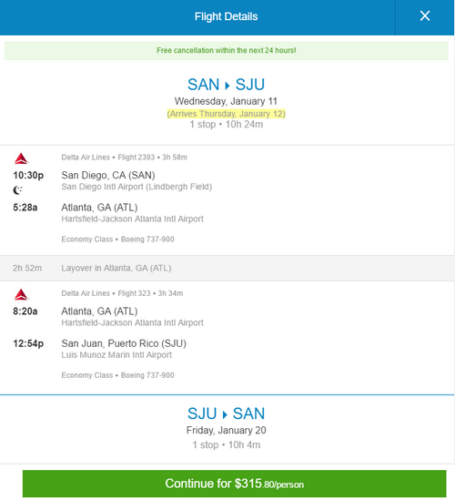Click the Delta logo for Flight 323
The height and width of the screenshot is (500, 455).
[x=21, y=294]
